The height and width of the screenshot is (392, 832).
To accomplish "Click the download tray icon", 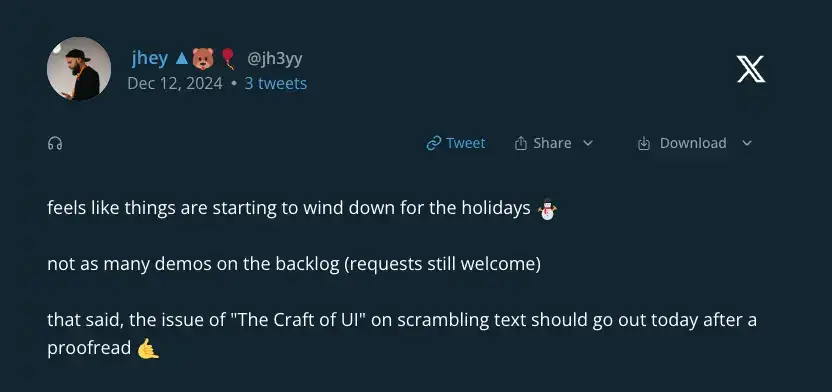I will click(644, 143).
